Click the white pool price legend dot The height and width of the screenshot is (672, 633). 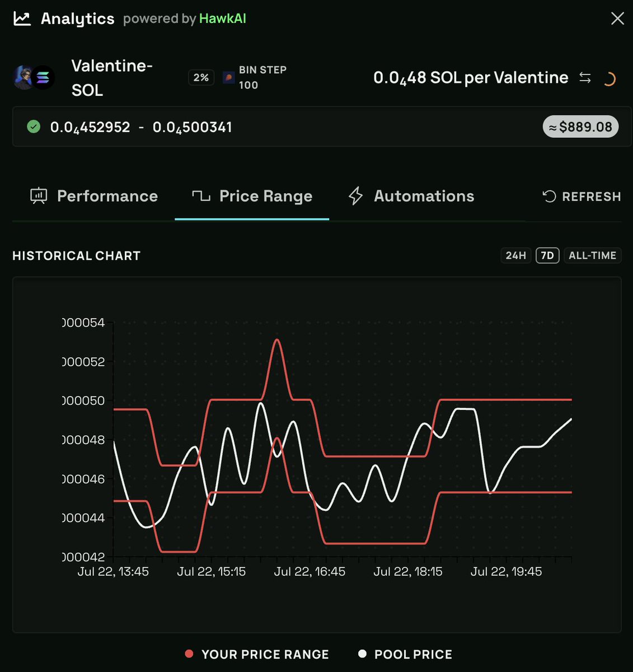point(362,654)
